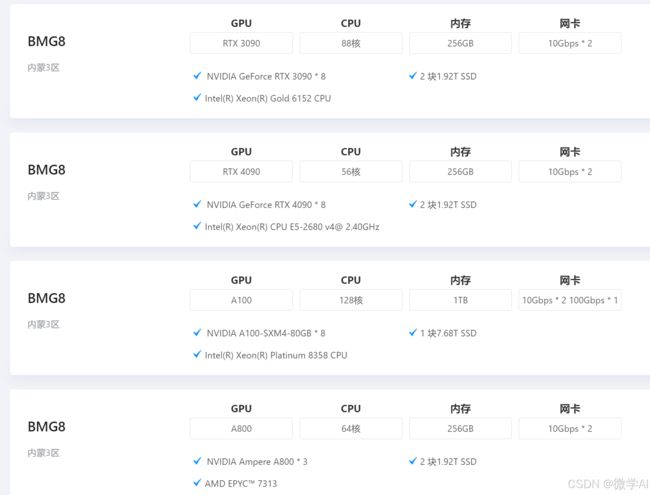Click the A100 GPU box
This screenshot has height=495, width=650.
(x=241, y=300)
